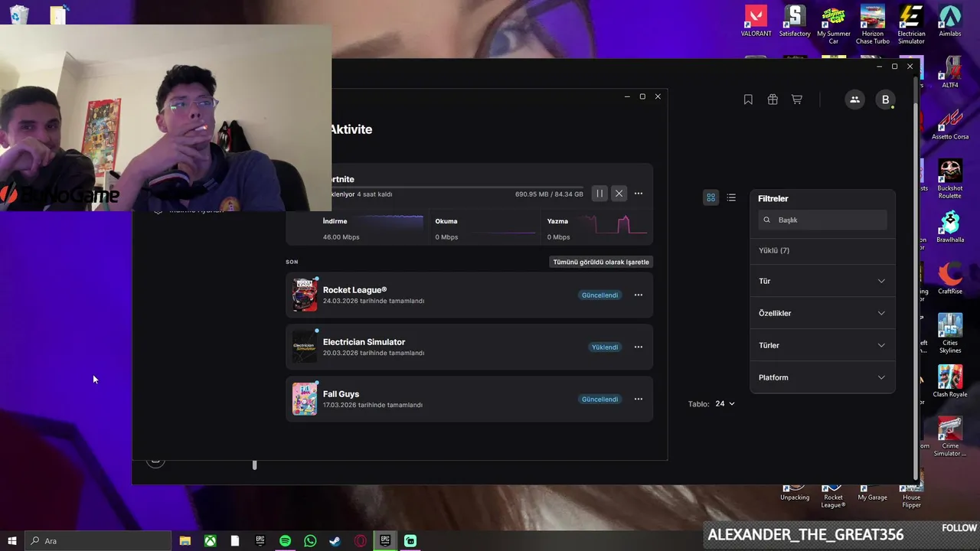The height and width of the screenshot is (551, 980).
Task: Open My Summer Car desktop shortcut
Action: 834,24
